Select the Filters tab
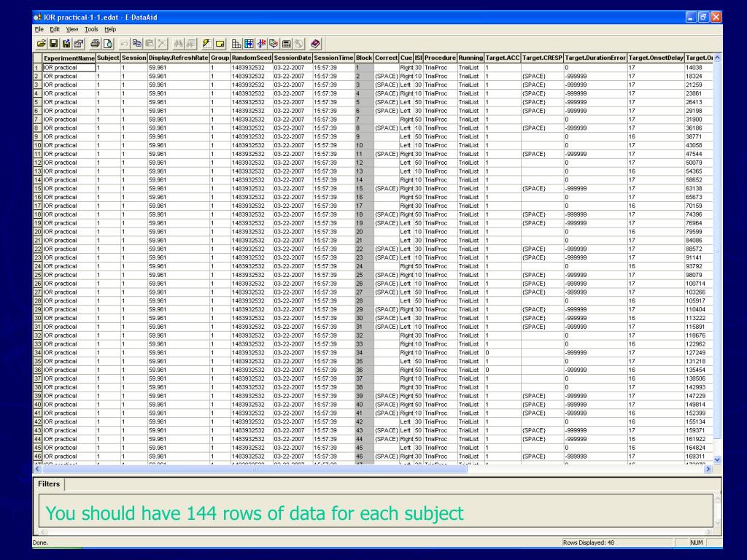Image resolution: width=747 pixels, height=560 pixels. 49,484
